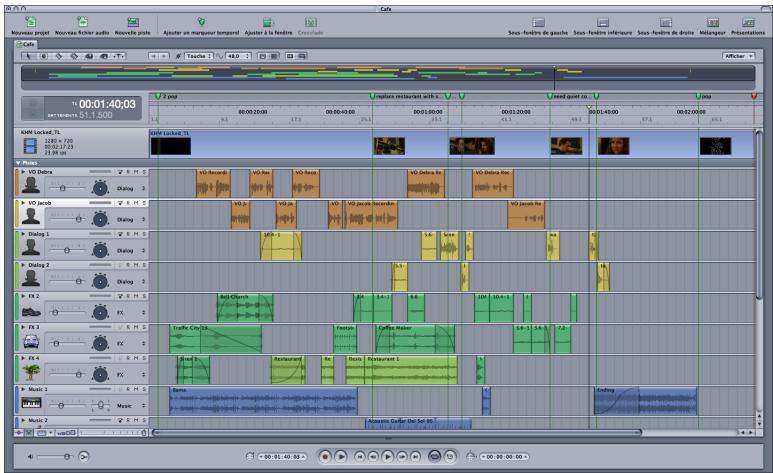Click the VO Jacob pan knob
The image size is (773, 473).
pyautogui.click(x=101, y=219)
